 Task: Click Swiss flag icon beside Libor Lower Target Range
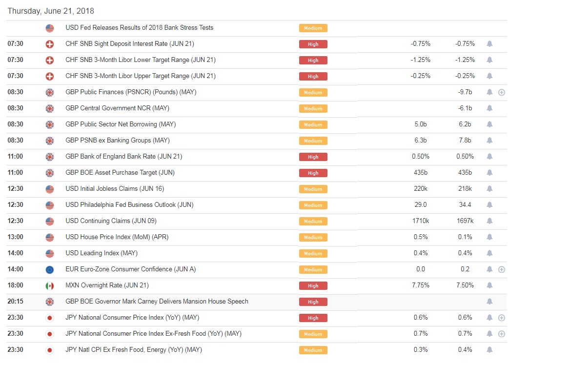click(x=49, y=60)
